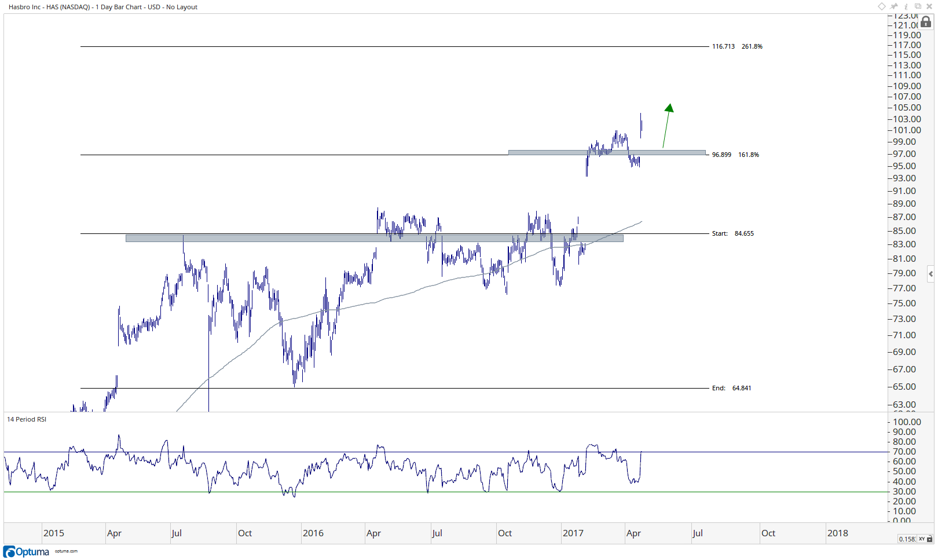Click the 2015 date axis label
Viewport: 938px width, 560px height.
[x=54, y=533]
